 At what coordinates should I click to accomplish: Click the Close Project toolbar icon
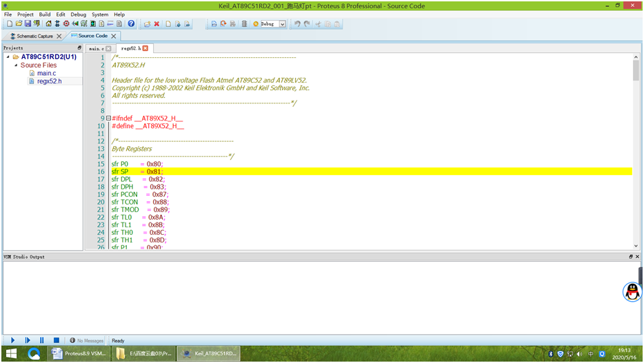37,24
